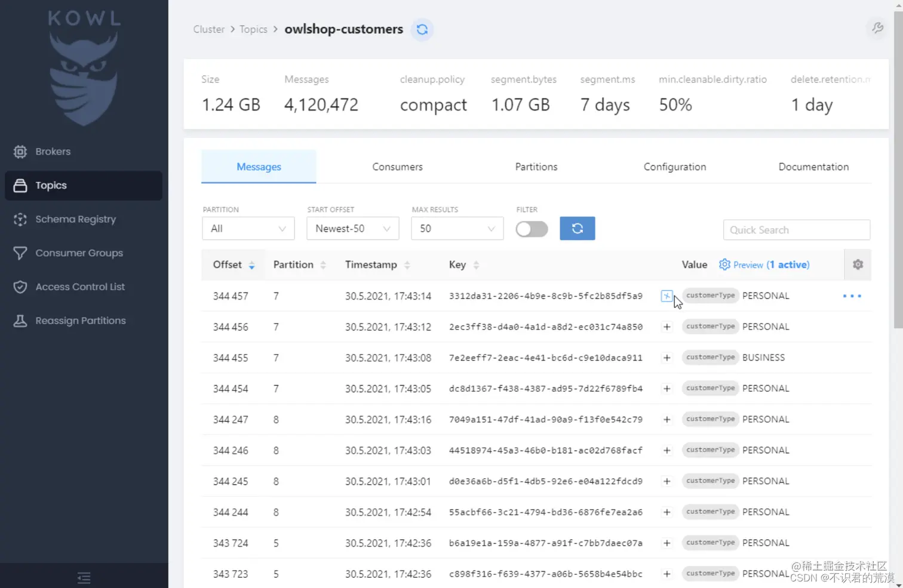Click the BUSINESS customerType value
This screenshot has height=588, width=903.
pyautogui.click(x=764, y=358)
